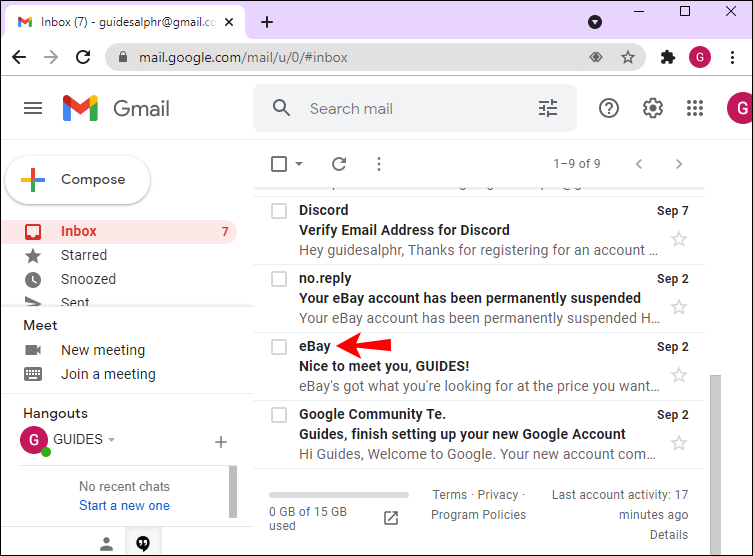The image size is (753, 556).
Task: Bookmark this page with the star icon
Action: click(628, 57)
